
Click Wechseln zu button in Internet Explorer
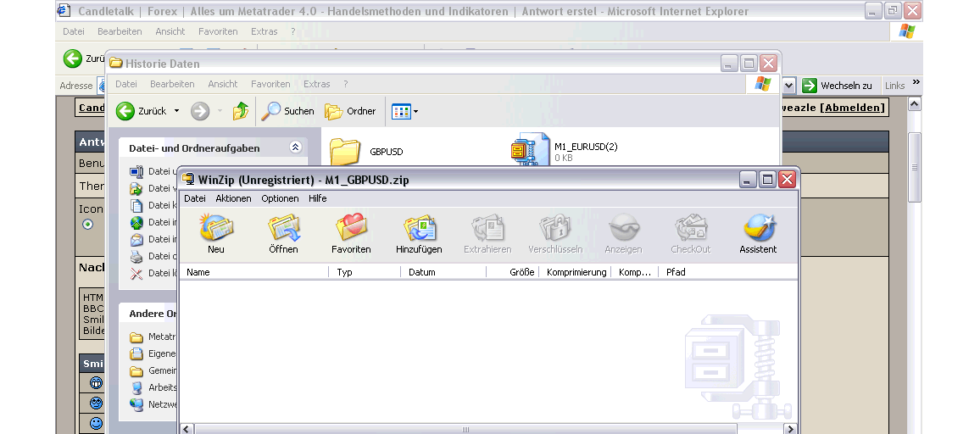[838, 86]
